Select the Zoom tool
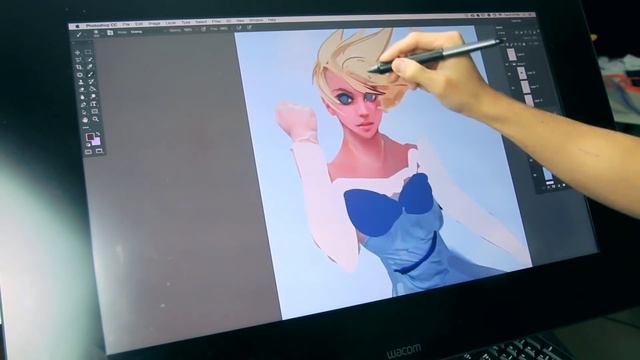 click(96, 119)
